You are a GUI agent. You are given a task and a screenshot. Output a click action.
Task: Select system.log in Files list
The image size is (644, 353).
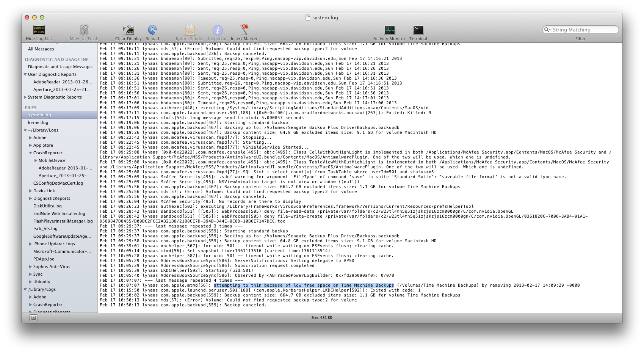coord(60,115)
